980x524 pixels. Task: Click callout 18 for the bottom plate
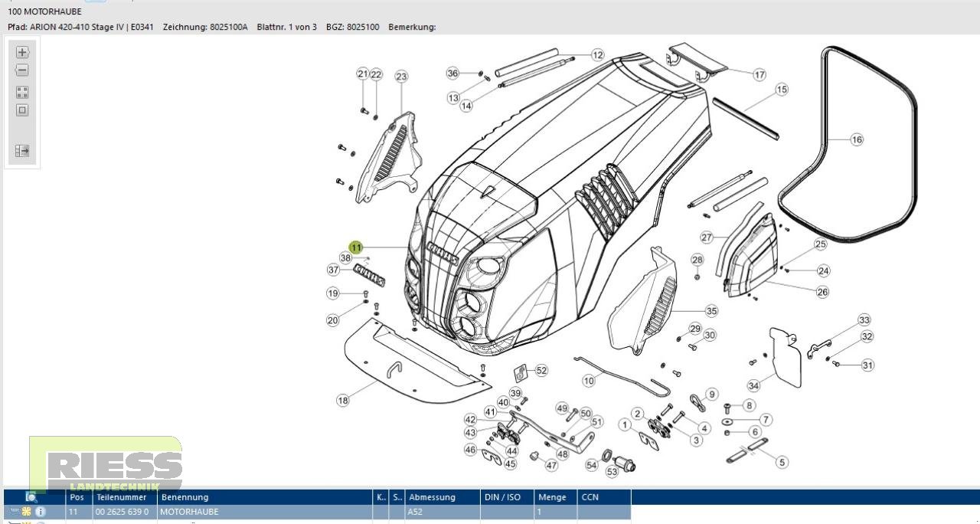pos(343,401)
